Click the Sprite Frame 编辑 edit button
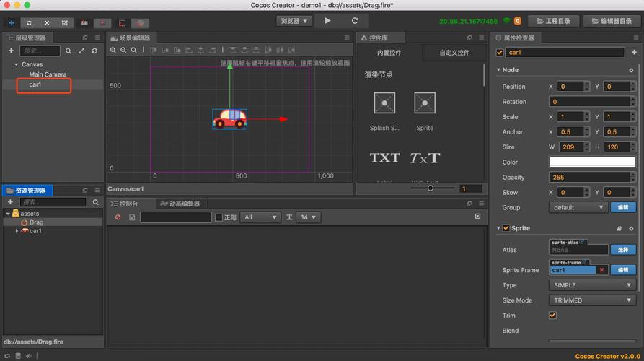The width and height of the screenshot is (644, 361). coord(623,270)
